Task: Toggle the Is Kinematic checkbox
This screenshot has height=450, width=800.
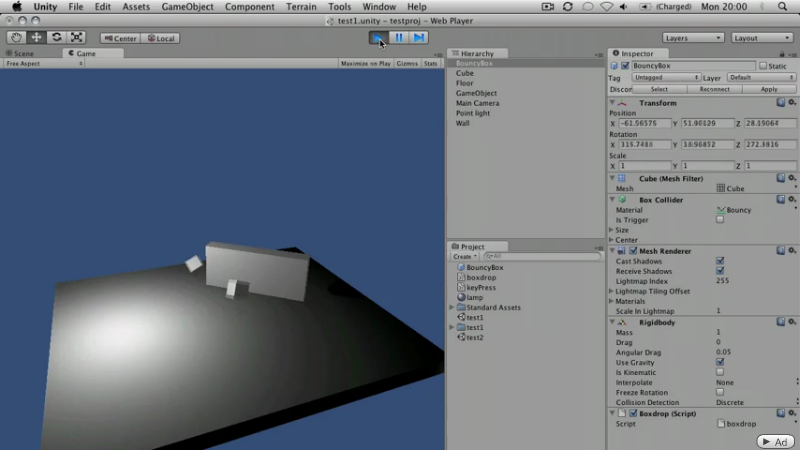Action: click(x=720, y=372)
